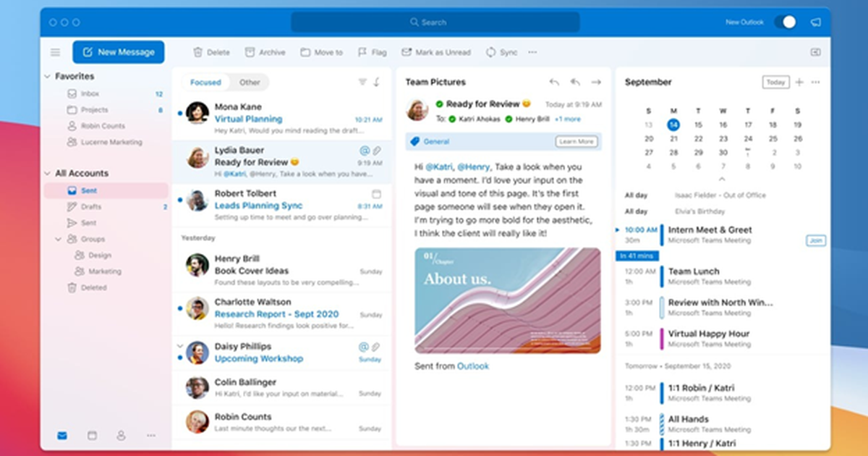Viewport: 868px width, 456px height.
Task: Compose with the New Message button
Action: [x=118, y=51]
